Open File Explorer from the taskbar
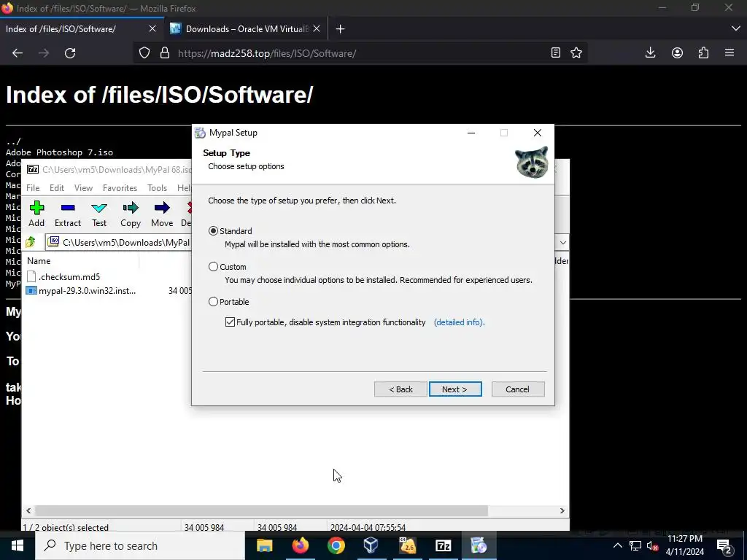This screenshot has width=747, height=560. [x=264, y=545]
